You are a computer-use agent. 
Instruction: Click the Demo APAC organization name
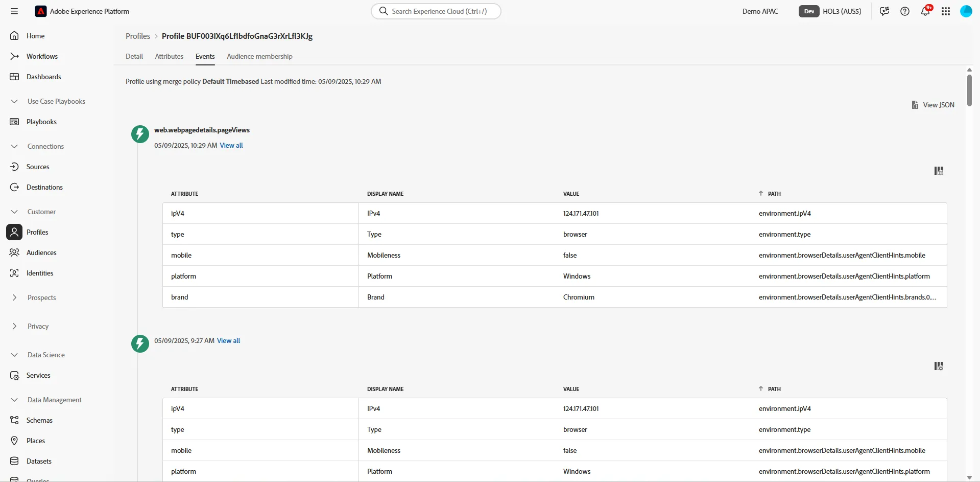[760, 11]
